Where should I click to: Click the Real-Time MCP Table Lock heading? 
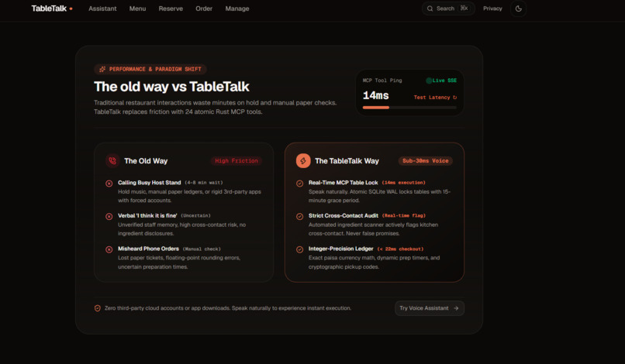(344, 183)
